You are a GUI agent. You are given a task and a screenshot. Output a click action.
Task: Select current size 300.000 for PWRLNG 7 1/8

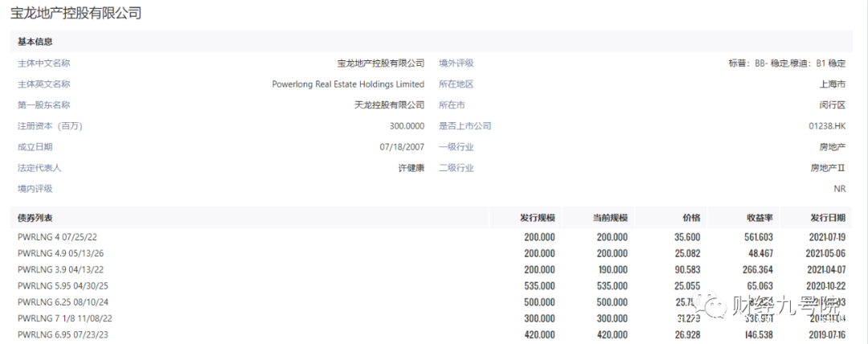pyautogui.click(x=612, y=318)
